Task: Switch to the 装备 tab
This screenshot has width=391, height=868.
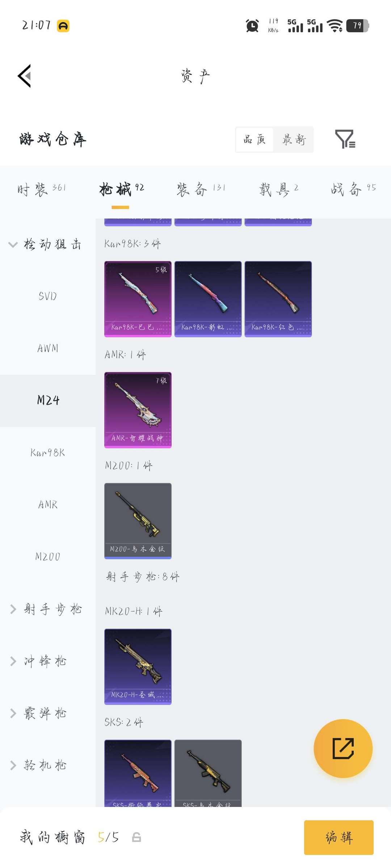Action: click(201, 189)
